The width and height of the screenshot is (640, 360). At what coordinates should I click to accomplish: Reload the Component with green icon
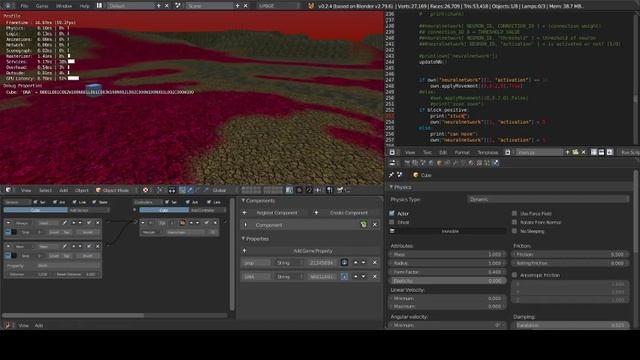[x=364, y=225]
